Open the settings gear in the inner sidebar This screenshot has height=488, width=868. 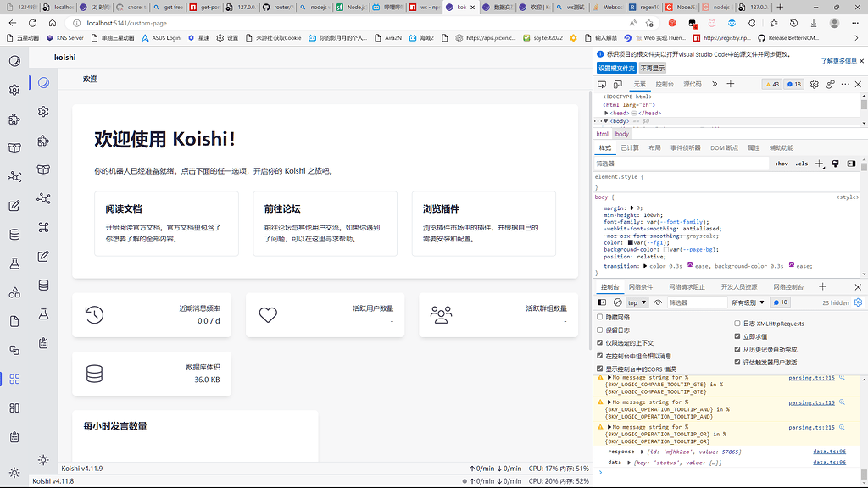tap(43, 112)
